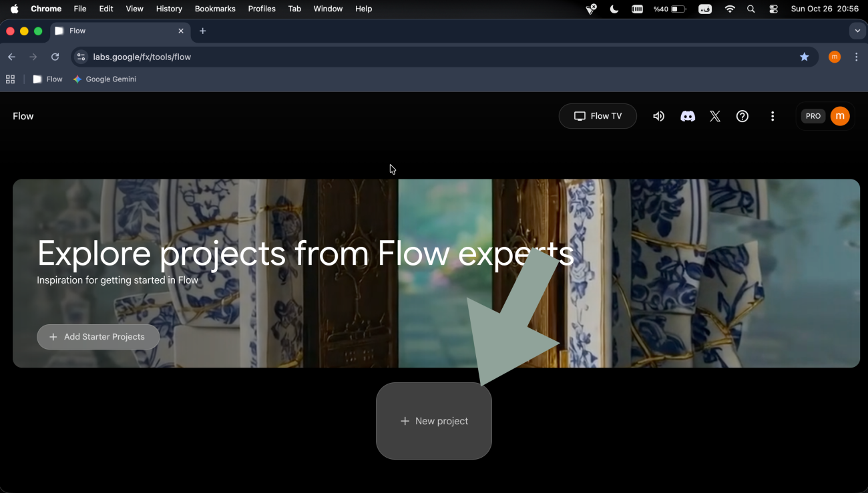This screenshot has width=868, height=493.
Task: Open the History menu
Action: pos(169,9)
